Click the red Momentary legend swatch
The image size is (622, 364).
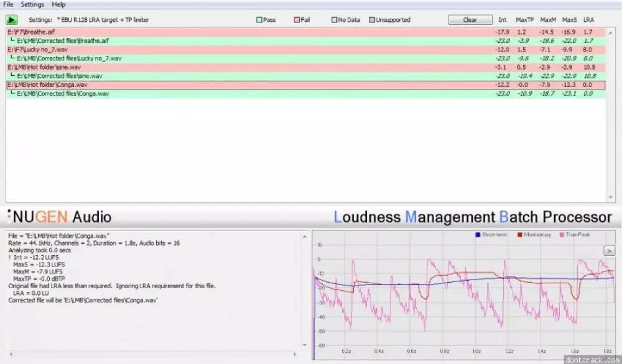pos(519,235)
